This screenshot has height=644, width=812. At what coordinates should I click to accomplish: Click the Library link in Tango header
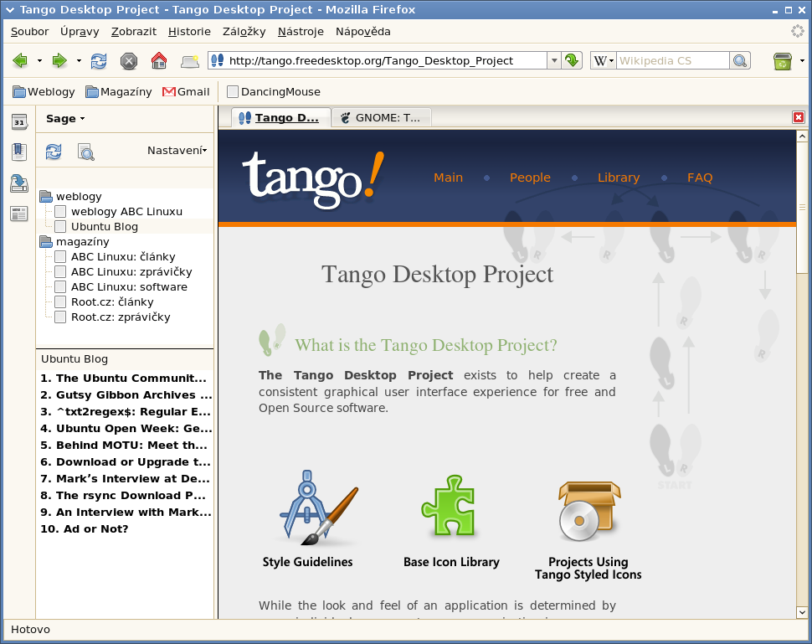(618, 178)
